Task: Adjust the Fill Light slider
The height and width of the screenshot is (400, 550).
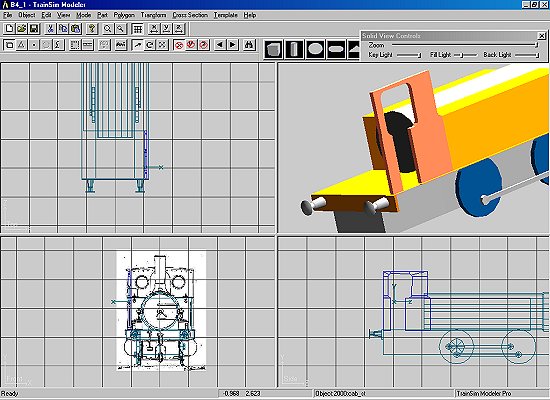Action: (465, 55)
